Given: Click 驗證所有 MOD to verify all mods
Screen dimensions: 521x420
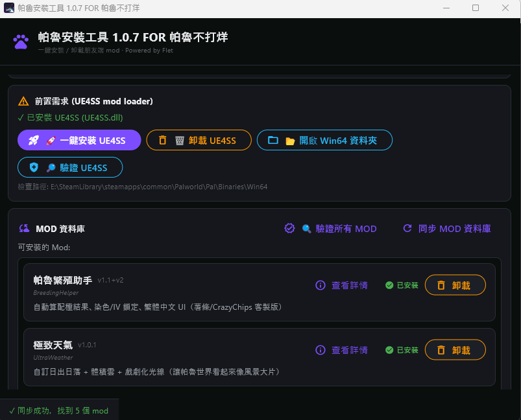Looking at the screenshot, I should coord(331,228).
